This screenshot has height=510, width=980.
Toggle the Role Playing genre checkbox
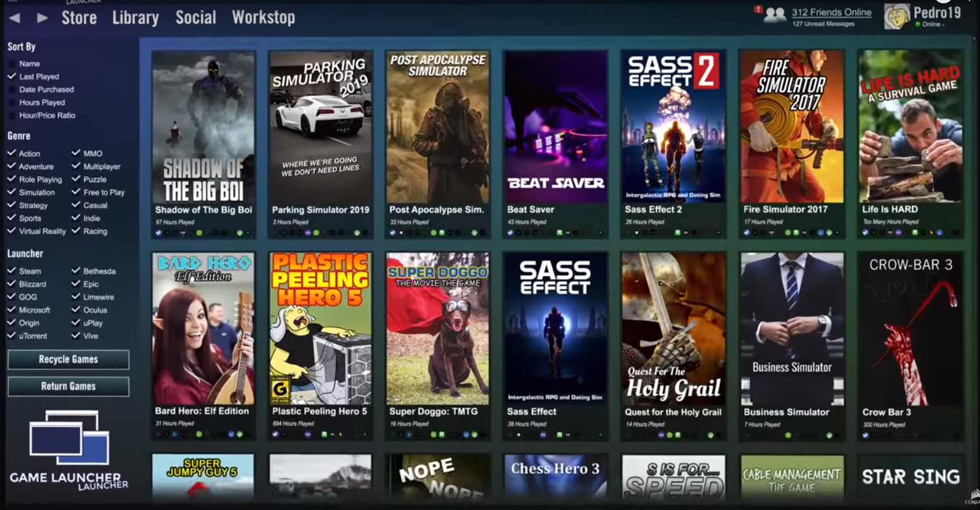click(12, 180)
